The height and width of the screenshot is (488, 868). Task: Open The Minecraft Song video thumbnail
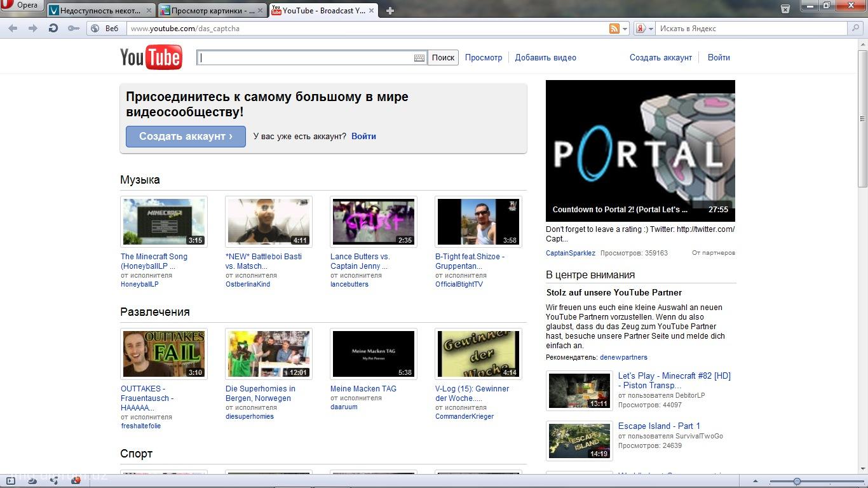(164, 221)
